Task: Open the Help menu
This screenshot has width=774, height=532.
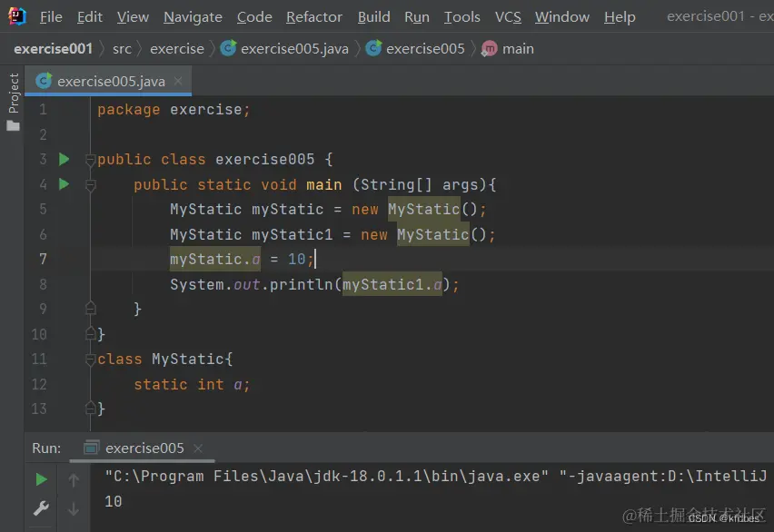Action: coord(620,16)
